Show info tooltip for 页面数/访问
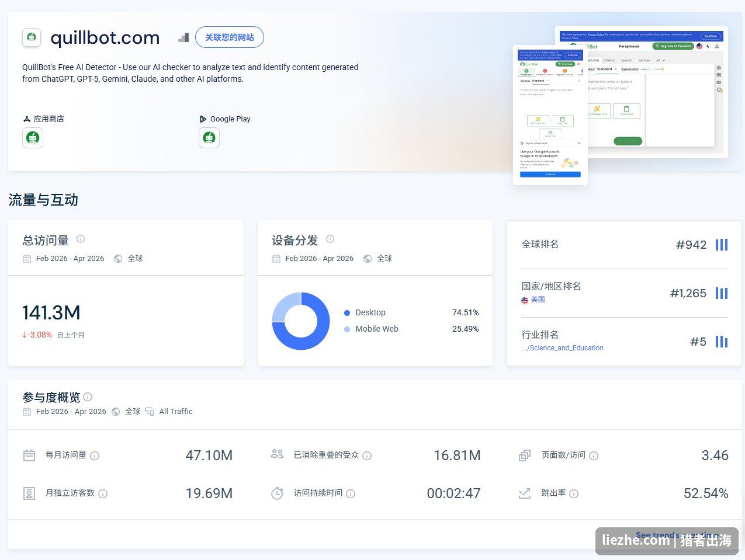The width and height of the screenshot is (745, 560). click(x=594, y=455)
